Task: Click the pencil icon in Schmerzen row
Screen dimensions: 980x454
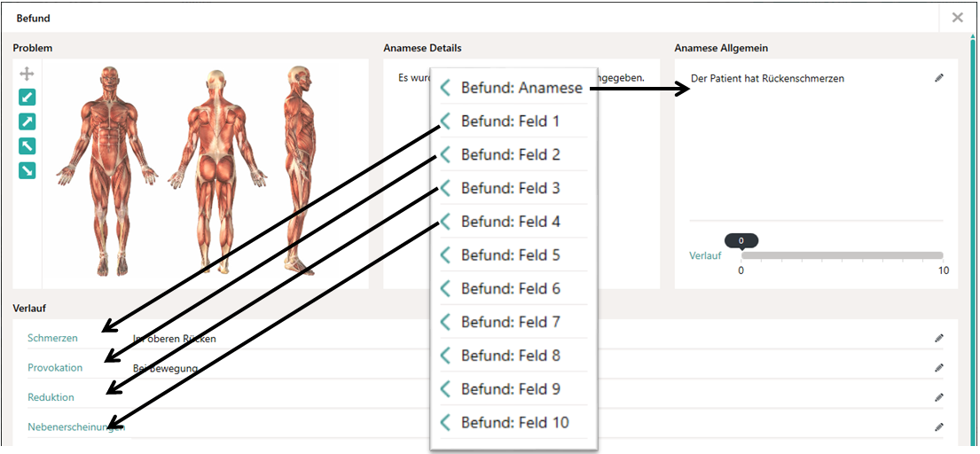Action: click(939, 338)
